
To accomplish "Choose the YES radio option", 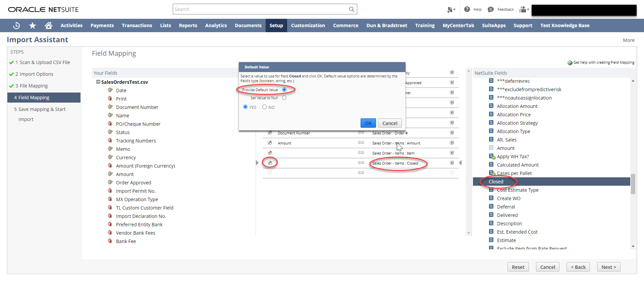I will [245, 107].
